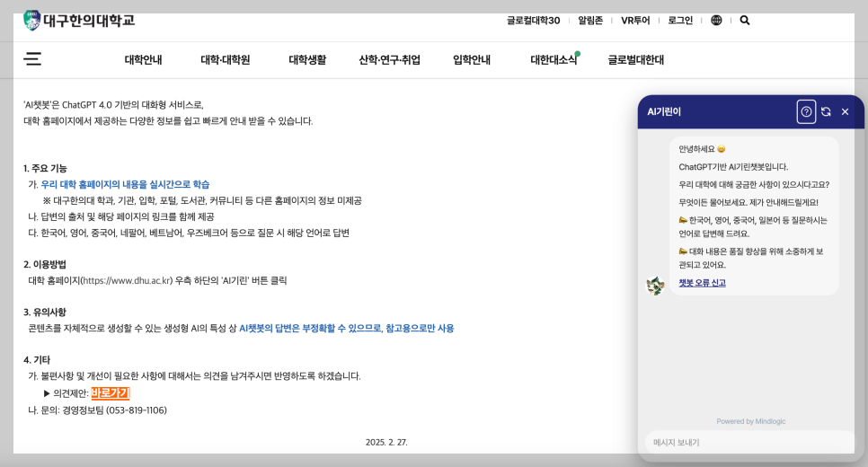Image resolution: width=868 pixels, height=467 pixels.
Task: Open 알림존 top link
Action: pos(590,21)
